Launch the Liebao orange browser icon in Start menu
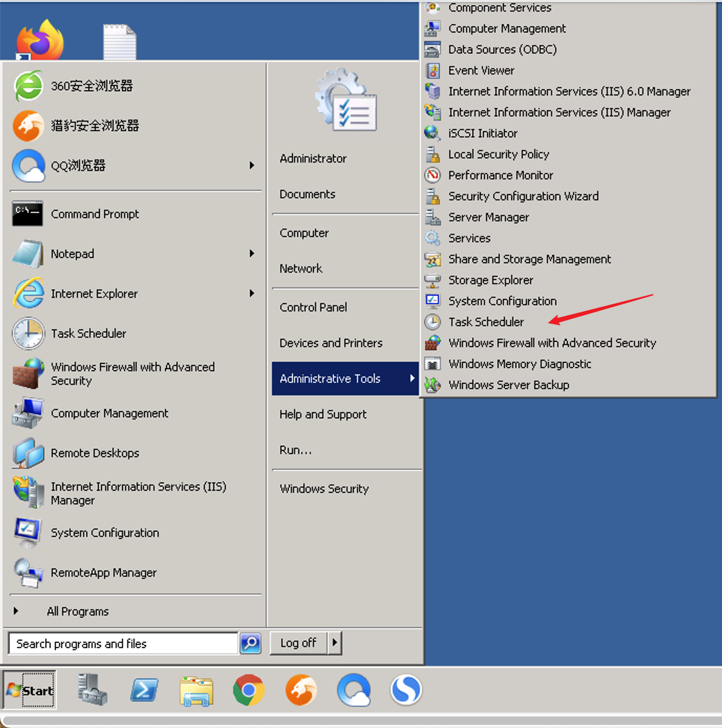 [x=28, y=125]
